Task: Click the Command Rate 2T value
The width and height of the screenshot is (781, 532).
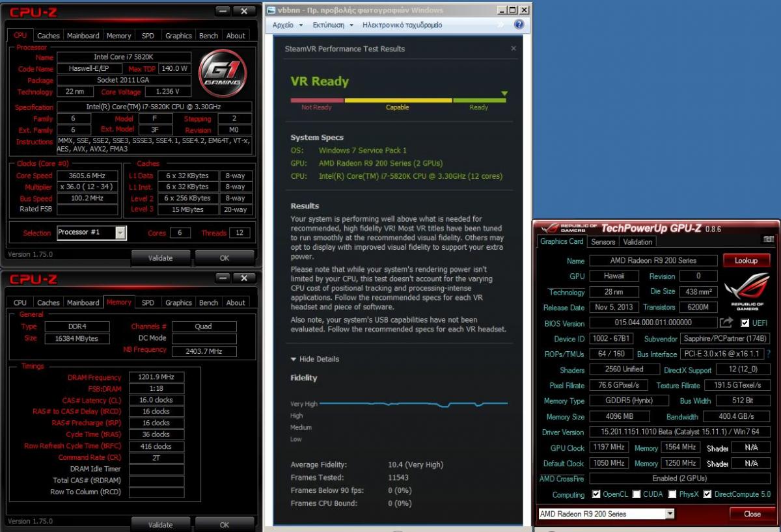Action: tap(156, 458)
